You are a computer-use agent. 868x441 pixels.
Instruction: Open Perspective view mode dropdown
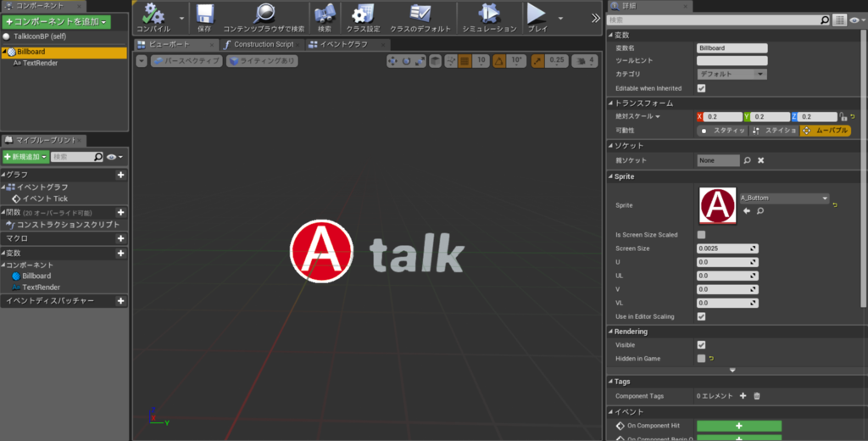(x=186, y=61)
